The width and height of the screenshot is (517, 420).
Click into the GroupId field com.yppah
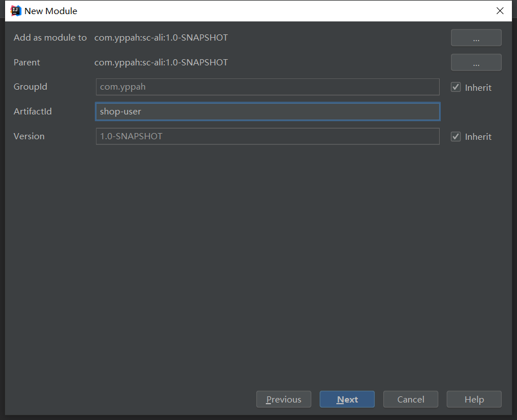268,87
